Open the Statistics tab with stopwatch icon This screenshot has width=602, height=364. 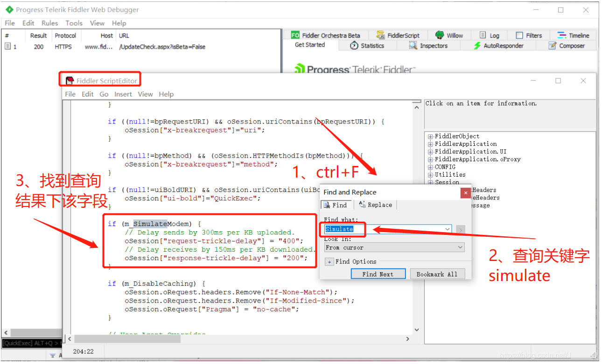(367, 46)
